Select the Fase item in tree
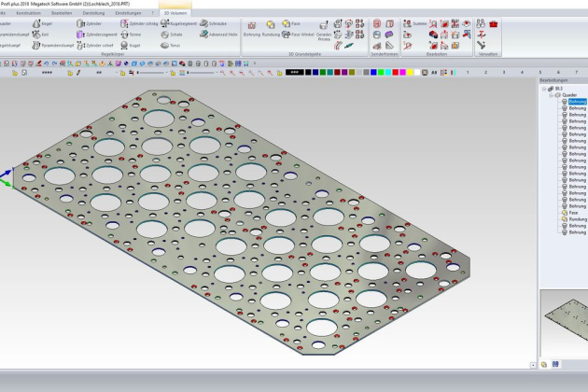The image size is (588, 392). (573, 213)
